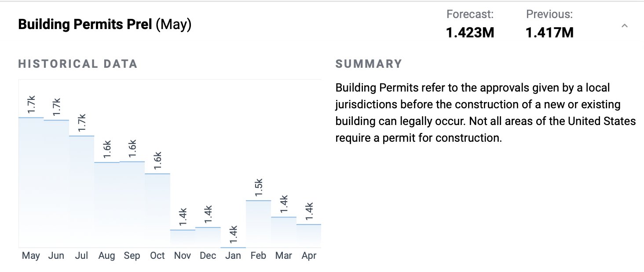
Task: Click the Previous value 1.417M
Action: click(549, 32)
